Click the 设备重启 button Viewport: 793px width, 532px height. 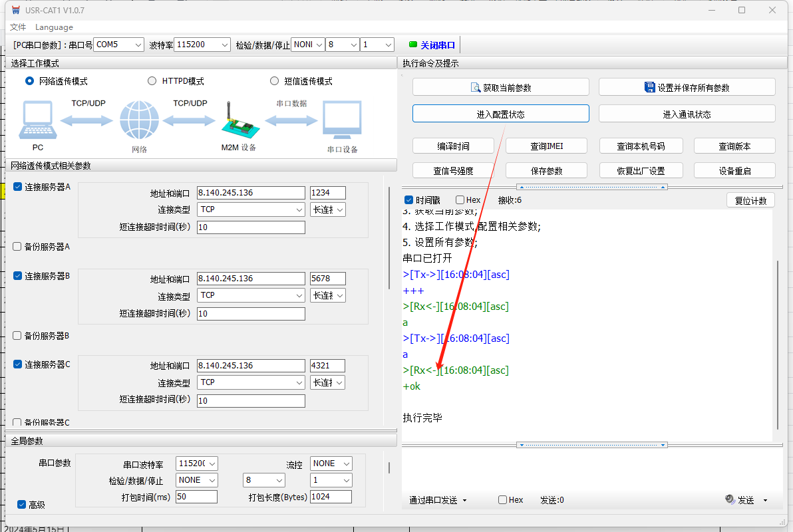coord(734,171)
